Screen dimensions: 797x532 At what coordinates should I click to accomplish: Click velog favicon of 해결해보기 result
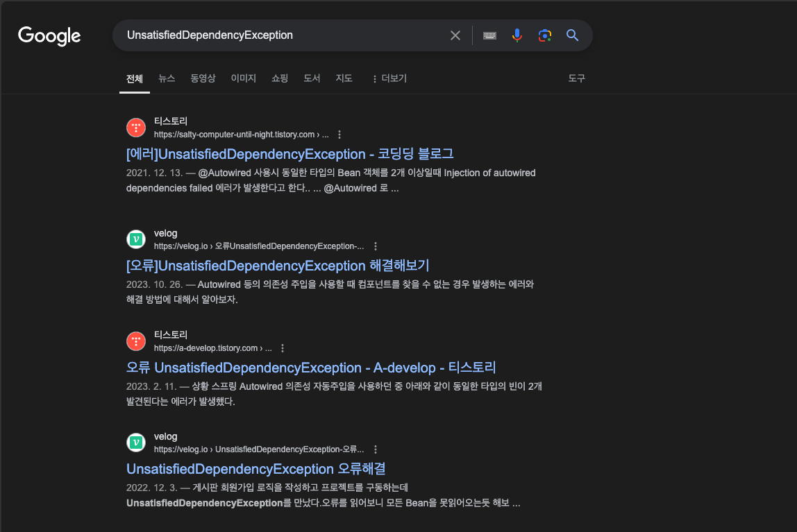click(x=135, y=239)
